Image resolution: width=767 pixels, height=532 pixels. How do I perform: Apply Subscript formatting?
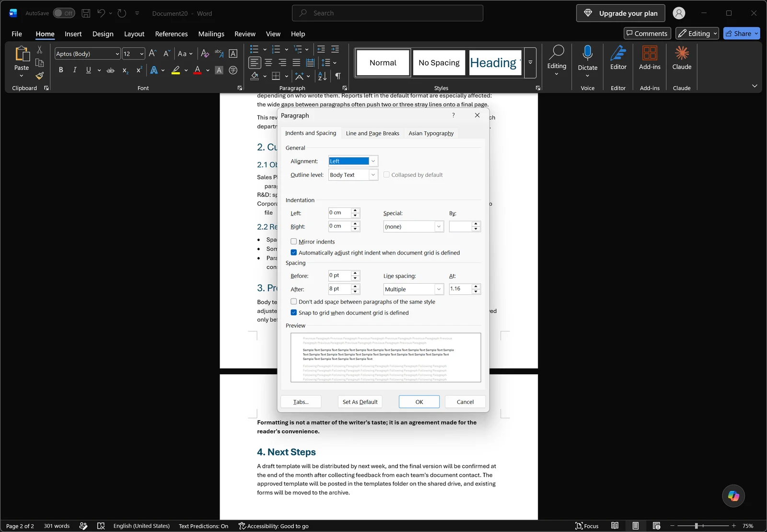125,70
